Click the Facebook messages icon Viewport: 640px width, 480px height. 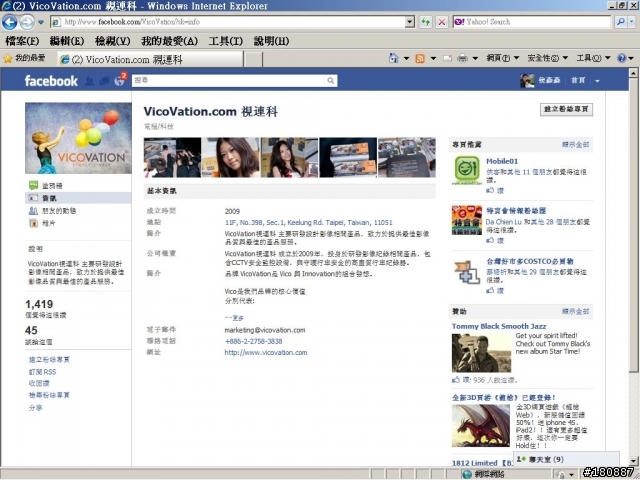[x=104, y=81]
